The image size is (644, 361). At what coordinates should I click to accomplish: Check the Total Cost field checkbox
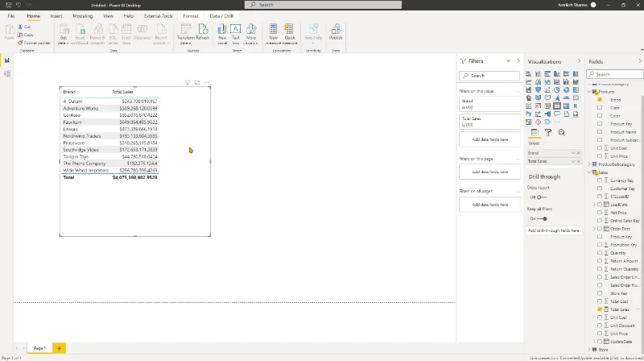[x=600, y=301]
